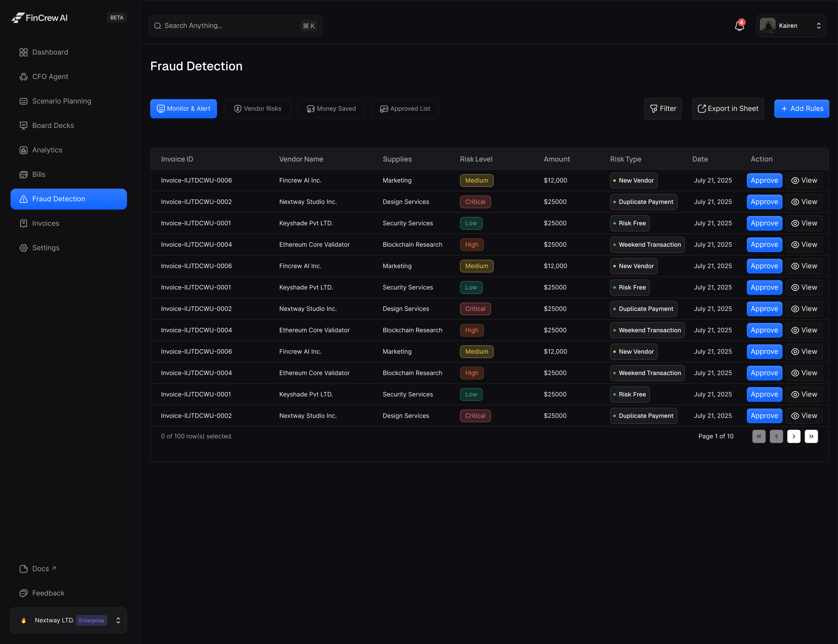Click the first Weekend Transaction risk type tag
The image size is (838, 644).
tap(648, 245)
